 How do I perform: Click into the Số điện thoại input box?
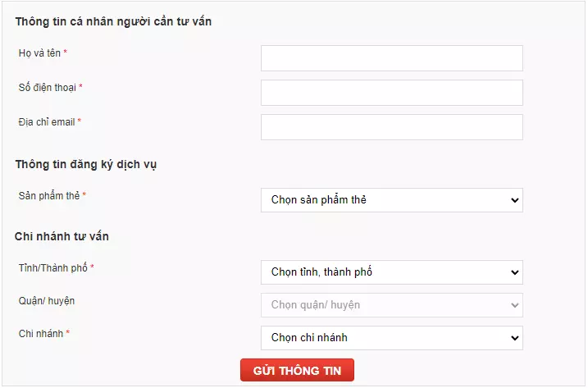pos(392,93)
